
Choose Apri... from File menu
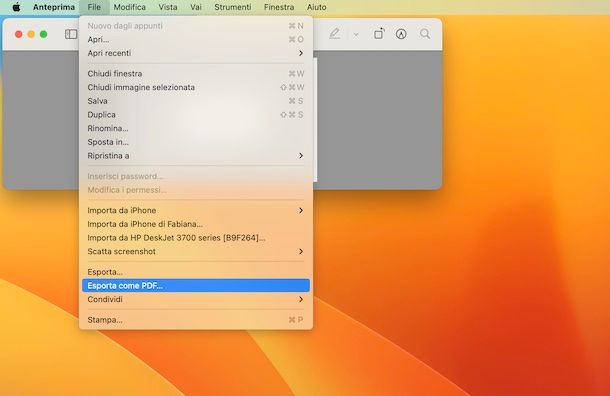point(196,39)
